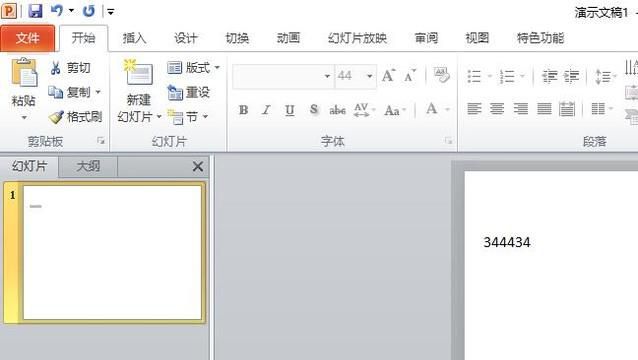Open the 版式 (Layout) dropdown
This screenshot has width=638, height=360.
pos(193,68)
